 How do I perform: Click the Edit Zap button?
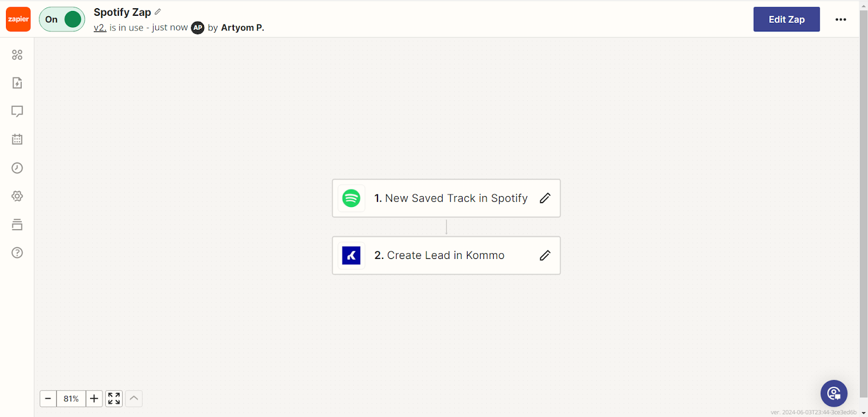[787, 20]
